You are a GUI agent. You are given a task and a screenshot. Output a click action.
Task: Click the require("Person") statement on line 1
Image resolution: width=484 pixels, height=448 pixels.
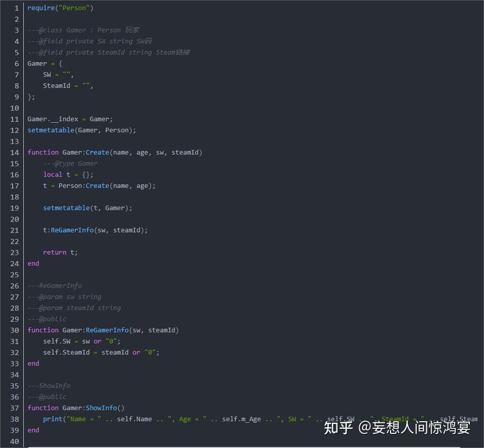[x=60, y=8]
